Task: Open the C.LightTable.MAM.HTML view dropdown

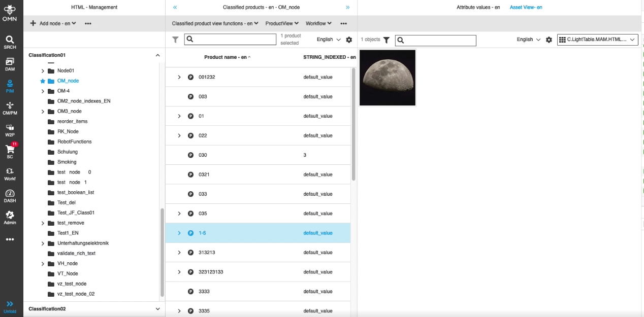Action: point(597,40)
